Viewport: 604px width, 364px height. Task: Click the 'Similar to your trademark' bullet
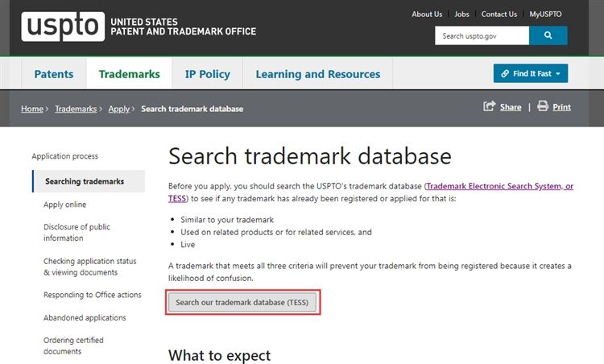227,220
